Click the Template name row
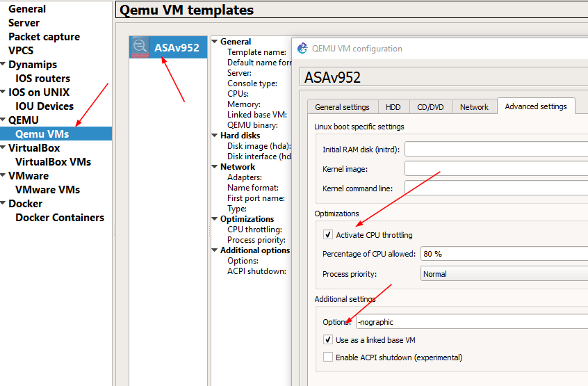Screen dimensions: 588x386 pyautogui.click(x=256, y=52)
